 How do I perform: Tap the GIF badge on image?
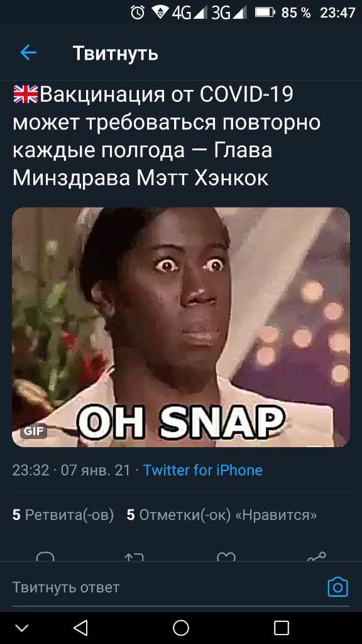coord(34,431)
